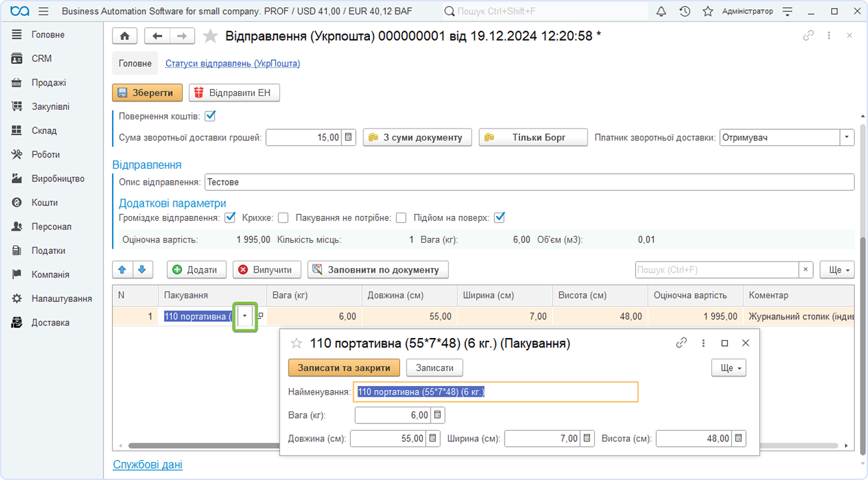Open the Ще dropdown in packaging popup

click(x=729, y=368)
